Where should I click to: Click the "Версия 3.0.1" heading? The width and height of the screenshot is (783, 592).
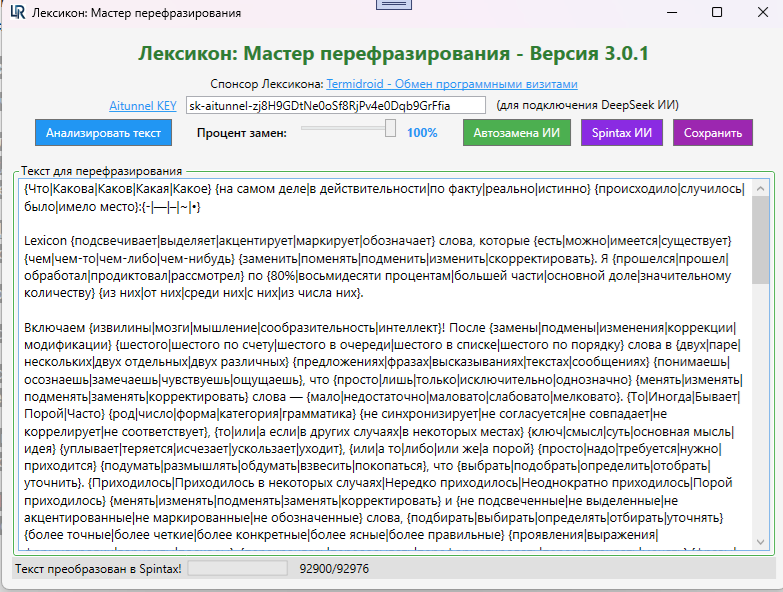point(589,53)
